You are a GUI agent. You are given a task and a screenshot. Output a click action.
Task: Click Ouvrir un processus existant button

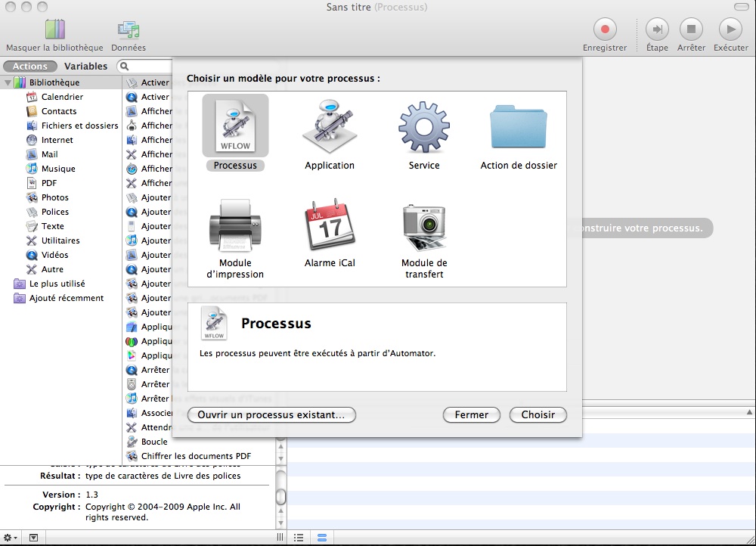(271, 415)
